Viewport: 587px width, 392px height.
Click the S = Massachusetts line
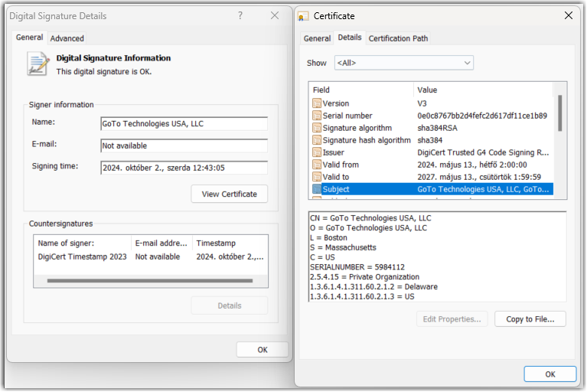343,247
